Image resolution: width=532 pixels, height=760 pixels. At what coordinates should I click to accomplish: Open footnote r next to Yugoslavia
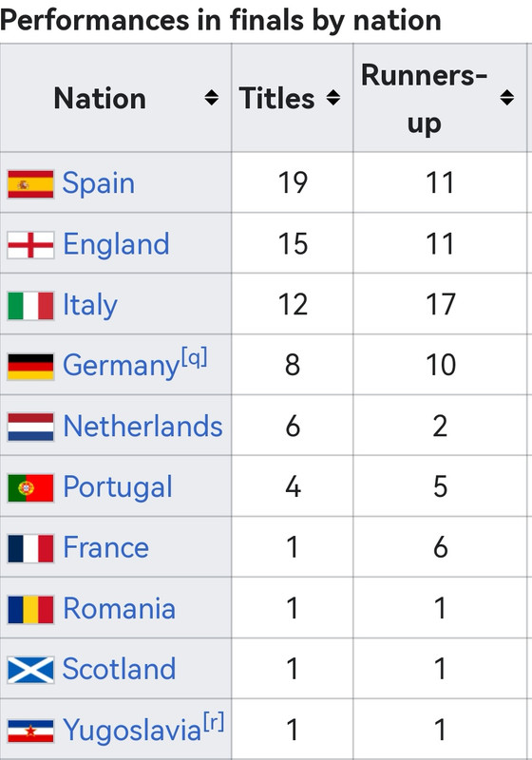214,722
